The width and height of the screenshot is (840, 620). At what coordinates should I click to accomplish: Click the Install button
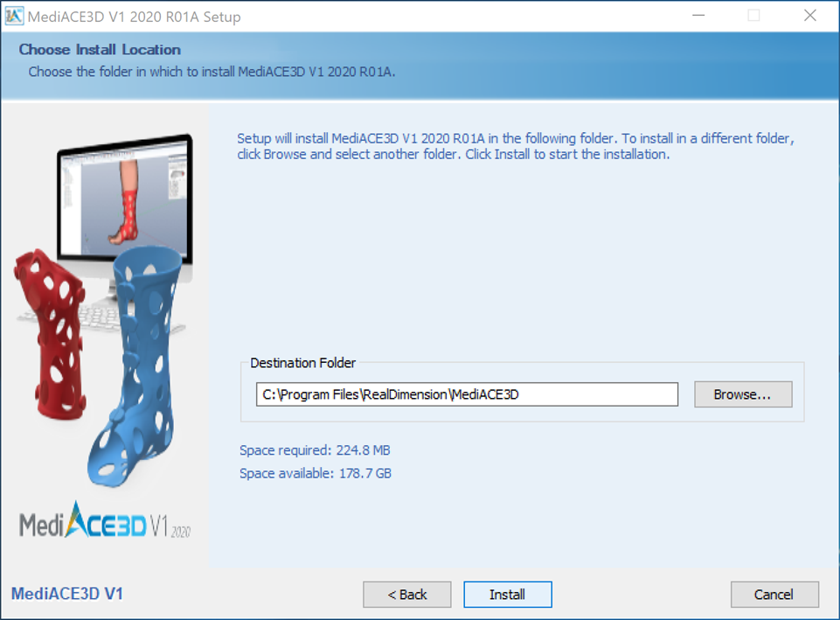[507, 595]
